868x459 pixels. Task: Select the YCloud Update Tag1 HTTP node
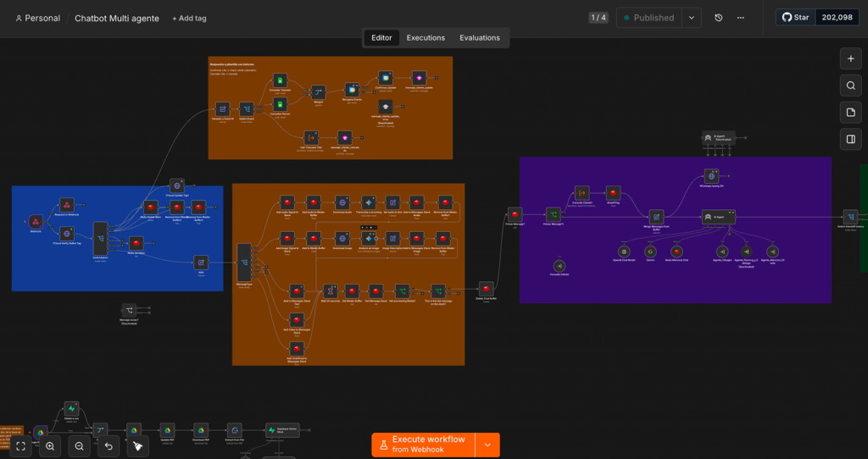click(177, 185)
